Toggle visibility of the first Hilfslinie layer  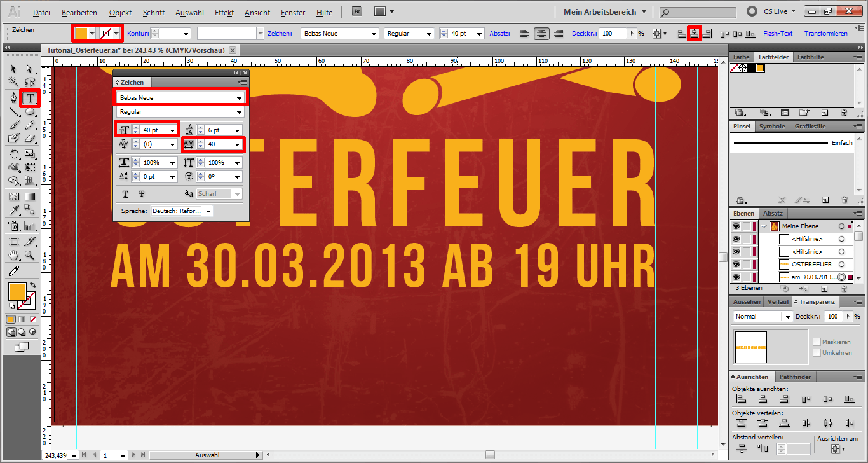736,239
